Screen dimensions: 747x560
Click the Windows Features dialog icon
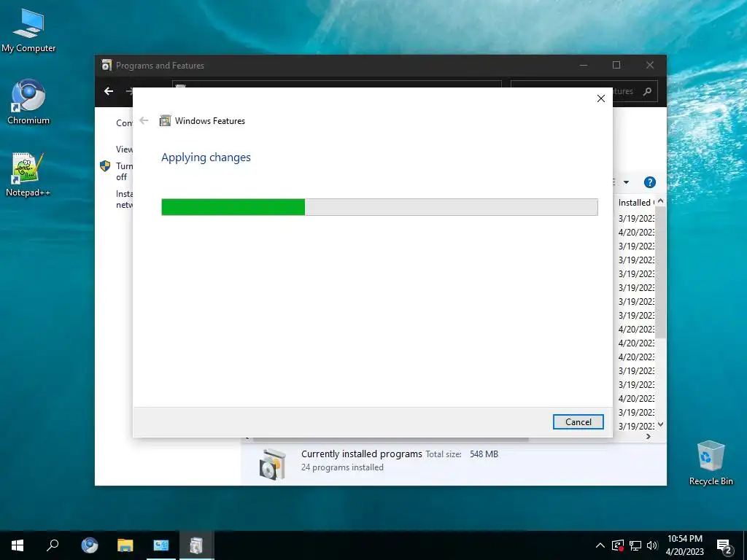[x=166, y=121]
